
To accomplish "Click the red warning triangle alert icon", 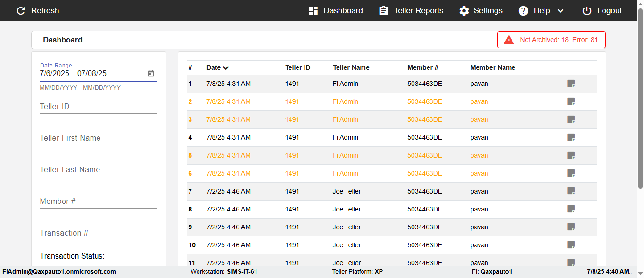I will 509,40.
